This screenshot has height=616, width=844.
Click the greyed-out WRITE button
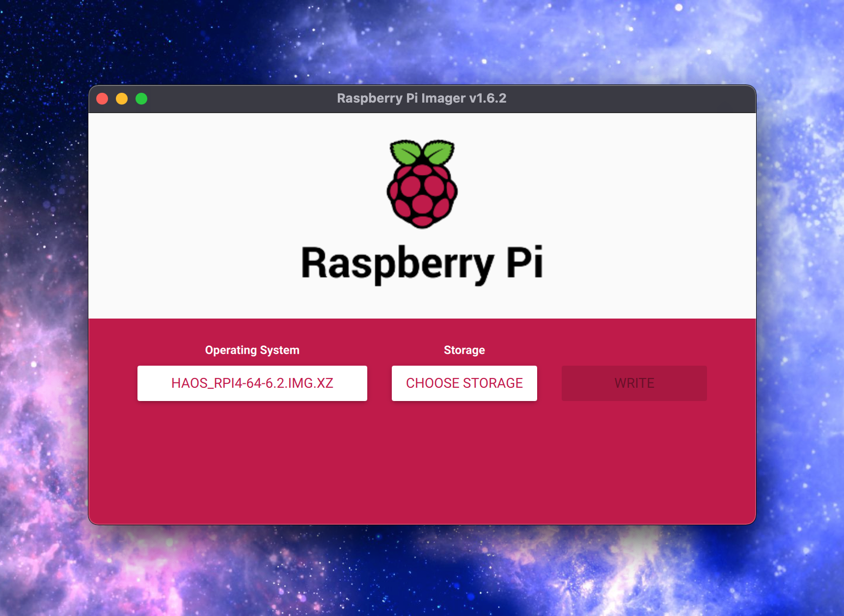(x=634, y=383)
